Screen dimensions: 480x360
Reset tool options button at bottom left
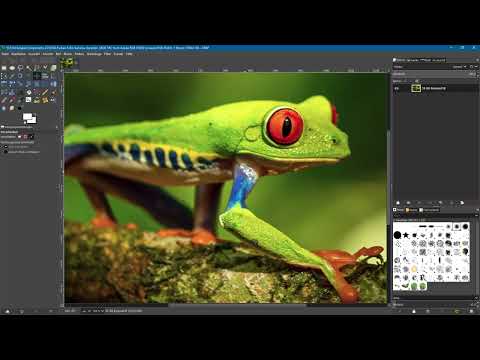[x=51, y=311]
